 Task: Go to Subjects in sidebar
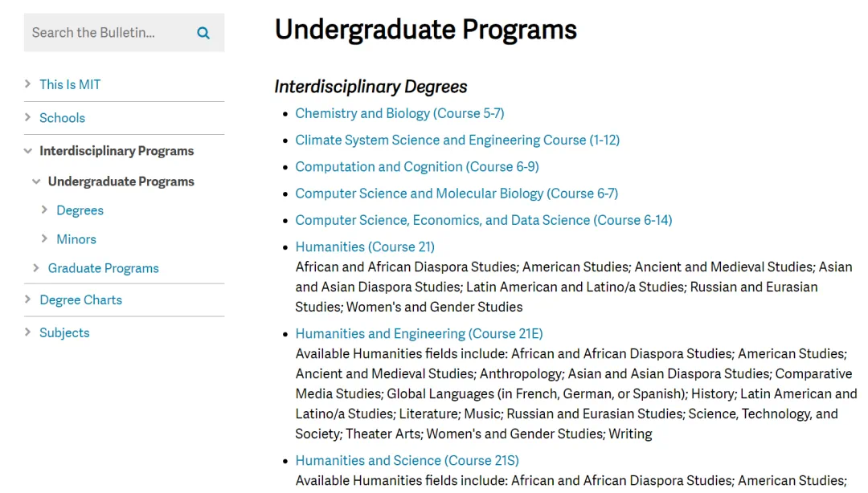(x=64, y=332)
